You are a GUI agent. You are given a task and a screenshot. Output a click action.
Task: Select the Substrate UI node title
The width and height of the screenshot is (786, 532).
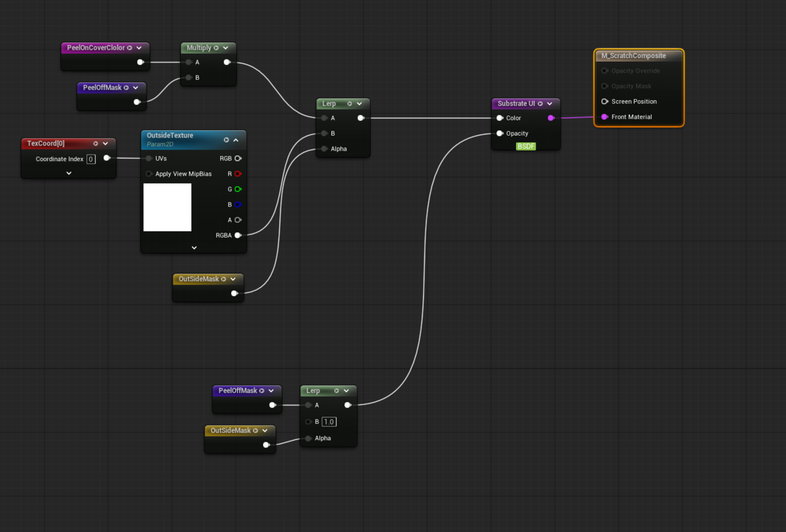[516, 104]
